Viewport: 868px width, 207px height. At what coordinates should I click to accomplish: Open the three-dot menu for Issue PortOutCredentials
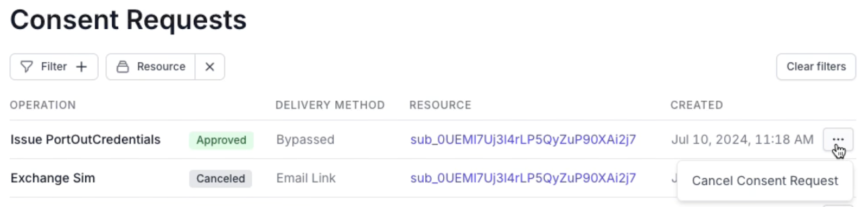(838, 140)
